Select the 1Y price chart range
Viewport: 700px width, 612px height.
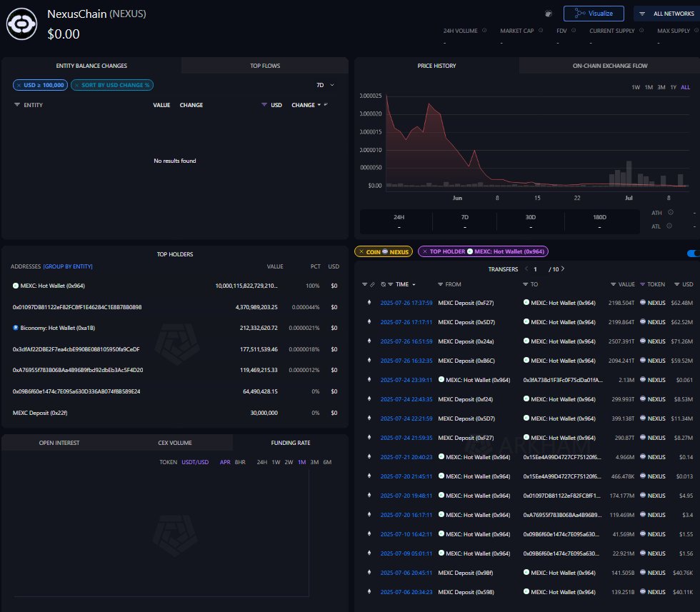point(673,87)
